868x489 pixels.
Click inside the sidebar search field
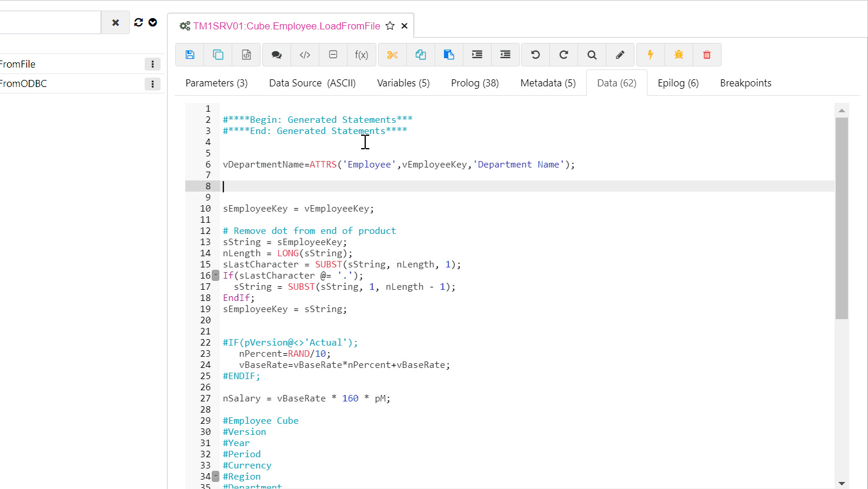coord(50,22)
